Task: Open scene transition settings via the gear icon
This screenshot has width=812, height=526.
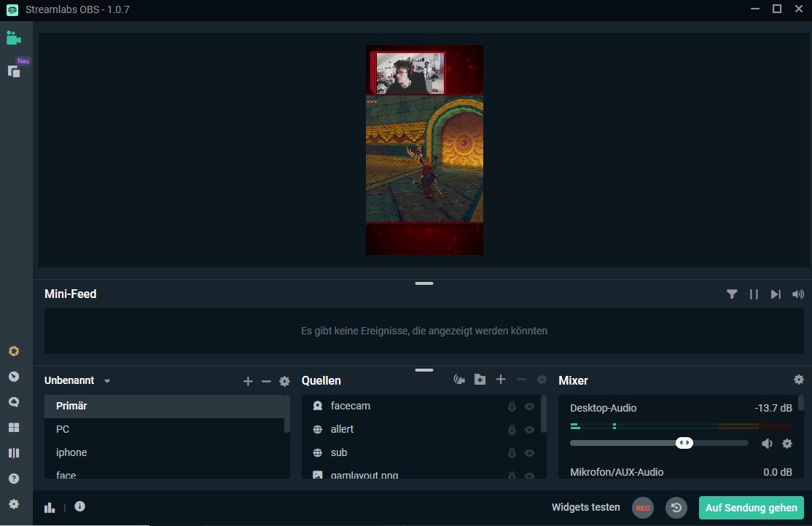Action: (x=284, y=382)
